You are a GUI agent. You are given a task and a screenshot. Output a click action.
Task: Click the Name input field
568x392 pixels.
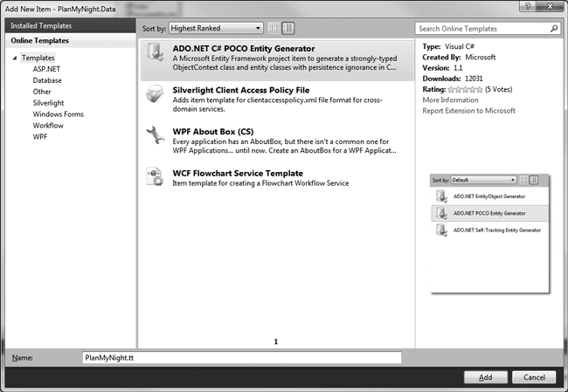(241, 358)
